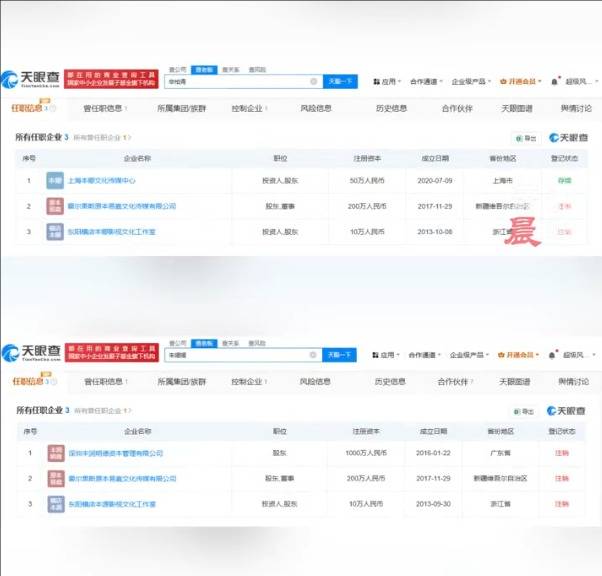Click the 天眼查 logo in the lower page
Screen dimensions: 602x576
(x=32, y=353)
